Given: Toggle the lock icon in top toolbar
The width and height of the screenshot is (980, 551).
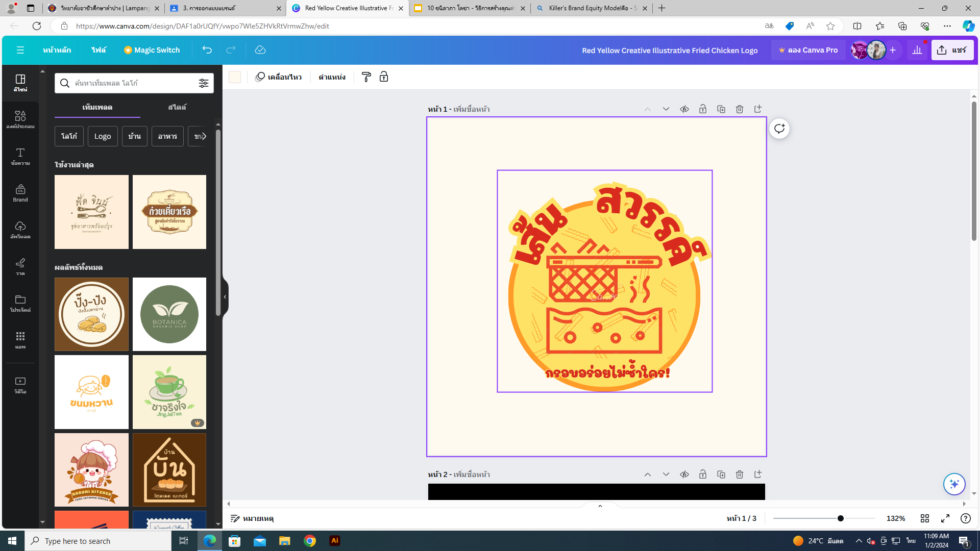Looking at the screenshot, I should [x=384, y=77].
